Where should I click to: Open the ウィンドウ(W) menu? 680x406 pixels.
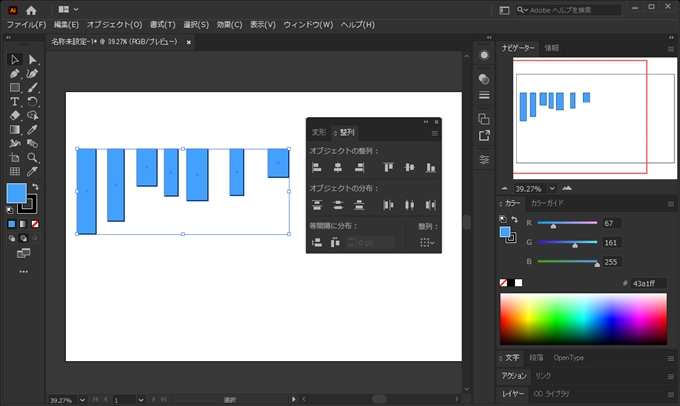308,25
